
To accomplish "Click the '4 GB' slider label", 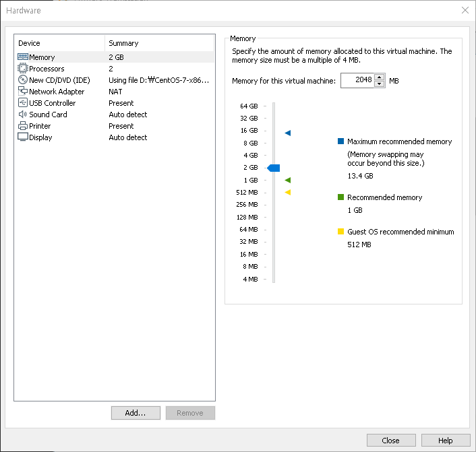I will pyautogui.click(x=250, y=156).
